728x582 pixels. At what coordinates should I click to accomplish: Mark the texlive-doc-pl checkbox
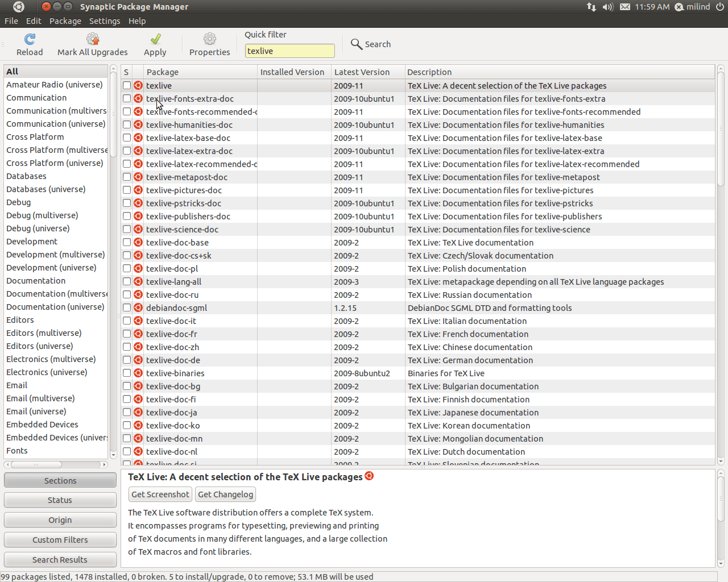(x=127, y=268)
